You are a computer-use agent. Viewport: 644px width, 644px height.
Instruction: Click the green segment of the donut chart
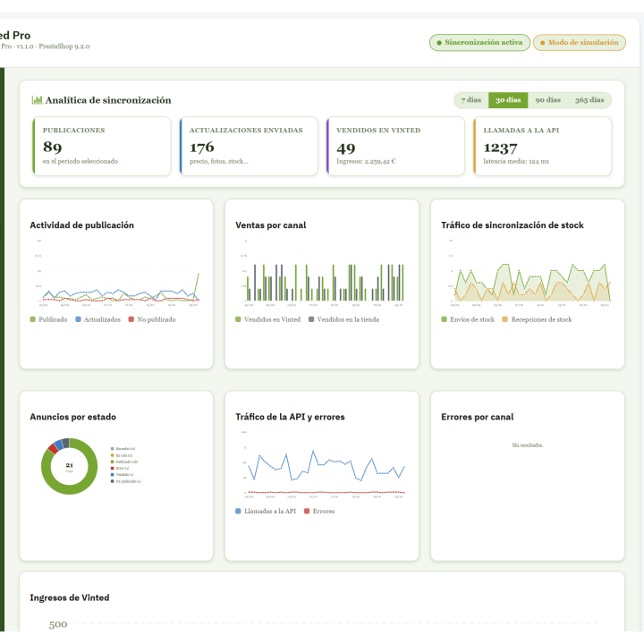click(x=70, y=489)
